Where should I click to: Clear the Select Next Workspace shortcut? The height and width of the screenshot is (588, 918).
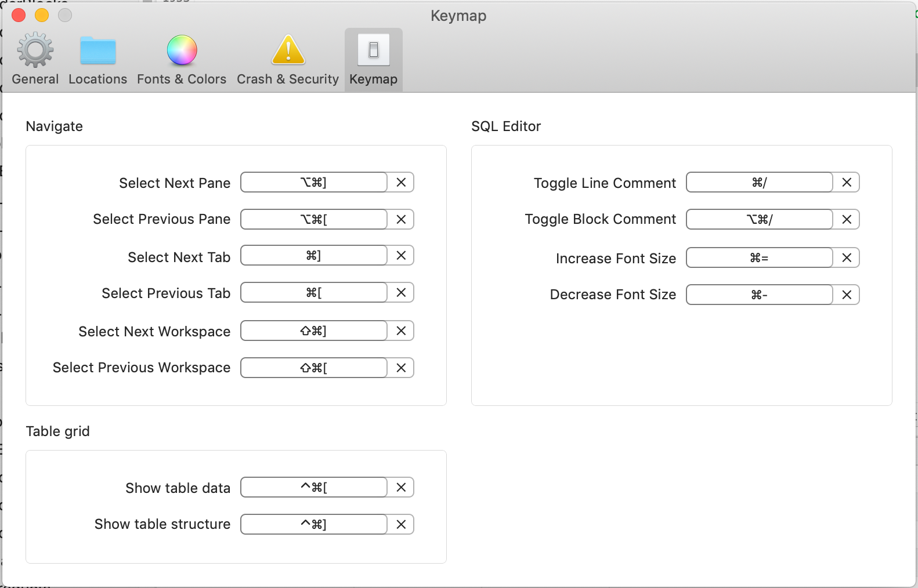401,331
